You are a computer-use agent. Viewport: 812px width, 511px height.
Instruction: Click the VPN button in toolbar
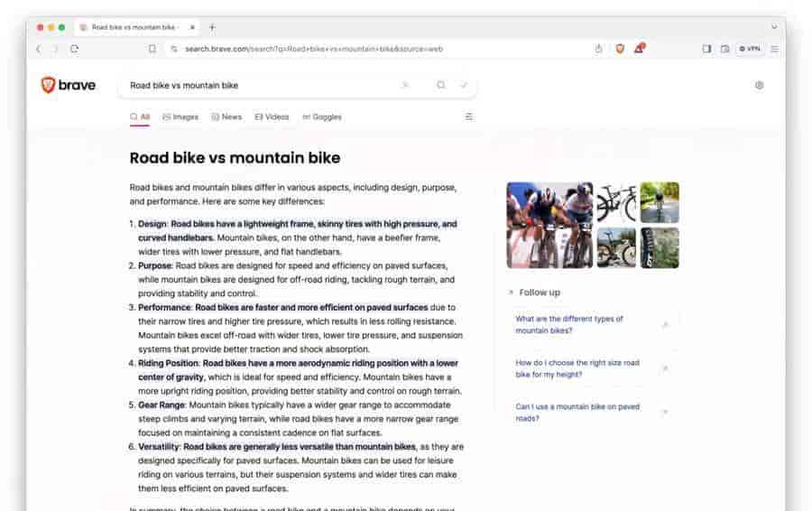pos(750,49)
